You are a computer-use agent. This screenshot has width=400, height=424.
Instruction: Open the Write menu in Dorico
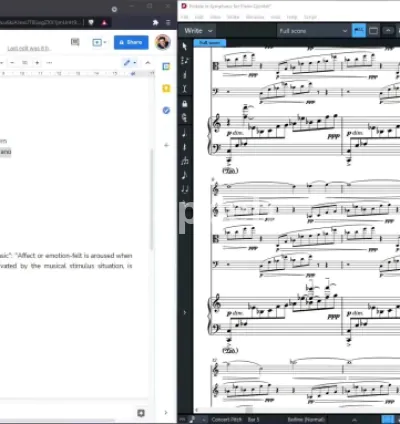(233, 17)
